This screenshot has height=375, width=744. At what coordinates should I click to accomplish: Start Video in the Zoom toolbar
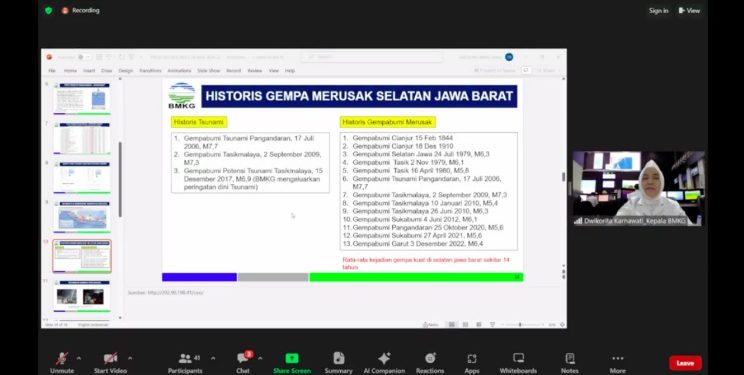click(110, 363)
